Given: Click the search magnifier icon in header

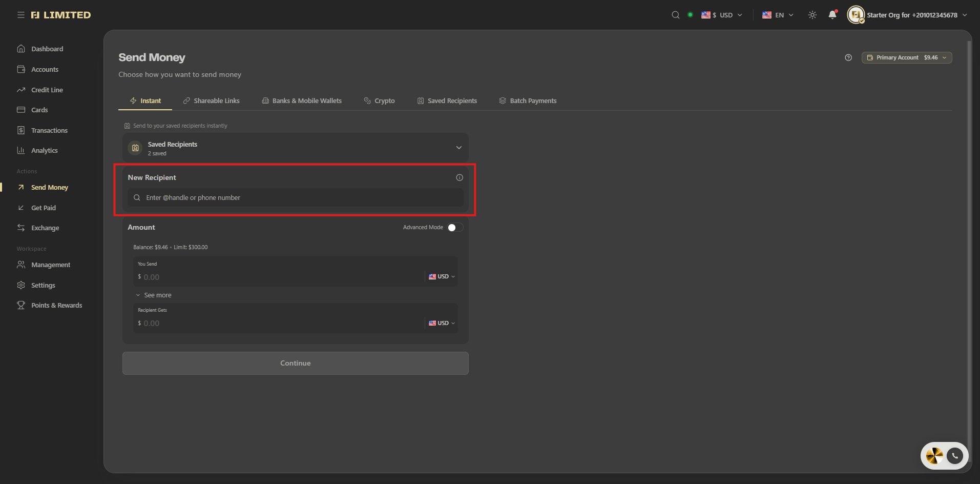Looking at the screenshot, I should point(676,15).
